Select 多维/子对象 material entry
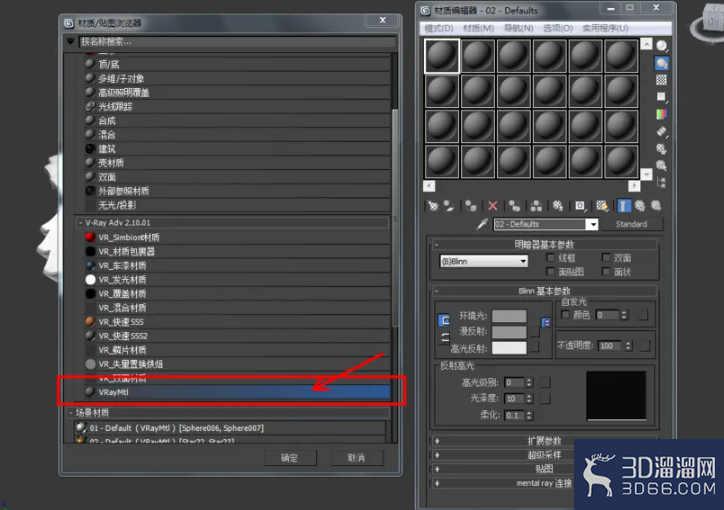This screenshot has width=724, height=510. click(x=237, y=79)
